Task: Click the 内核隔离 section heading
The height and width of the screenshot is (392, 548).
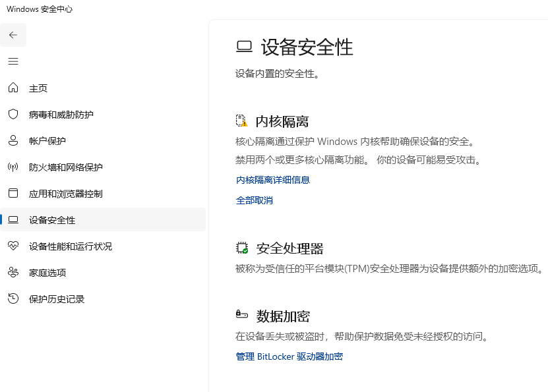Action: pyautogui.click(x=282, y=122)
